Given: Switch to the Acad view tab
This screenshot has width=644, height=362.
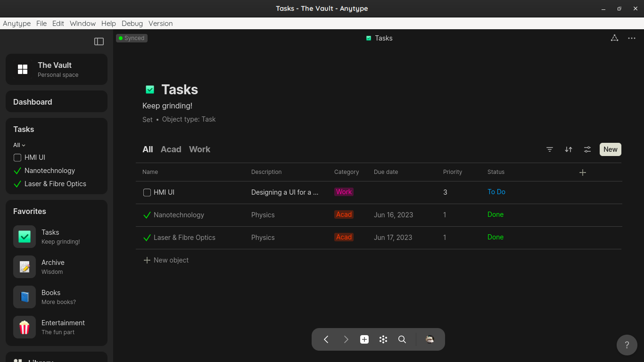Looking at the screenshot, I should tap(171, 149).
